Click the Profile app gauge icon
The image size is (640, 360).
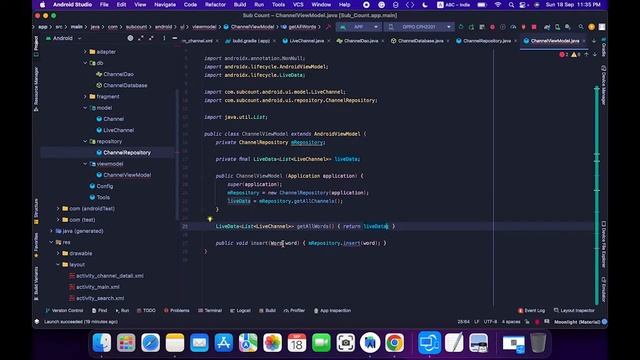513,27
